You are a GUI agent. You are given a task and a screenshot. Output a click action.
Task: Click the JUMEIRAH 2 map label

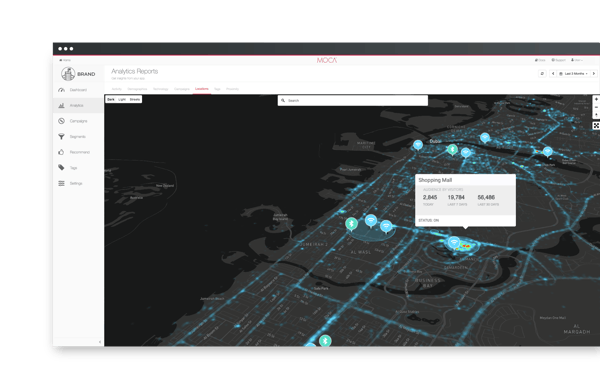(313, 244)
